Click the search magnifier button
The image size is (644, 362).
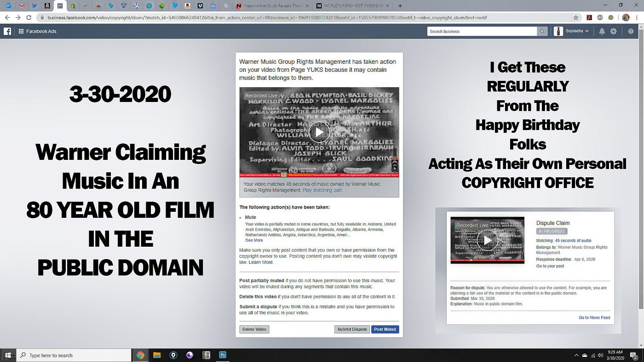543,31
